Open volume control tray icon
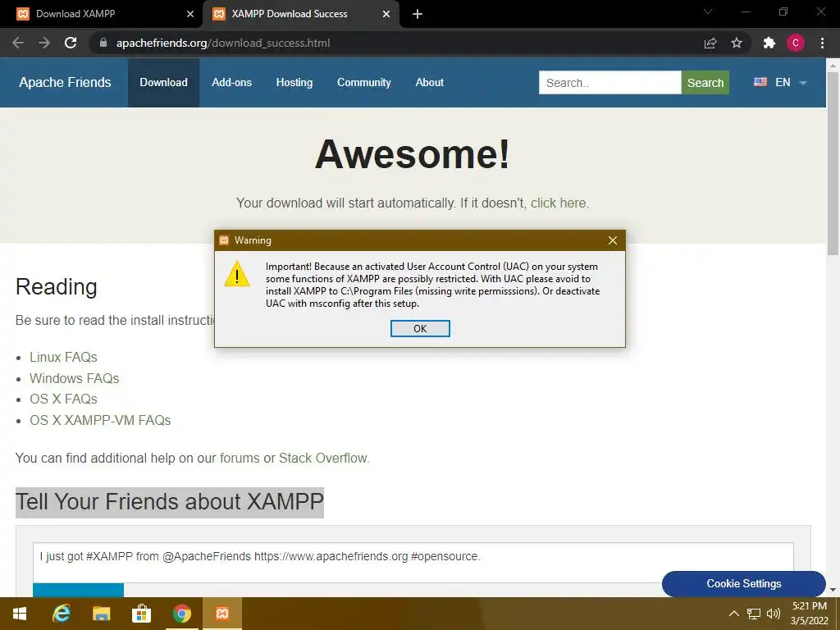The image size is (840, 630). pos(773,614)
